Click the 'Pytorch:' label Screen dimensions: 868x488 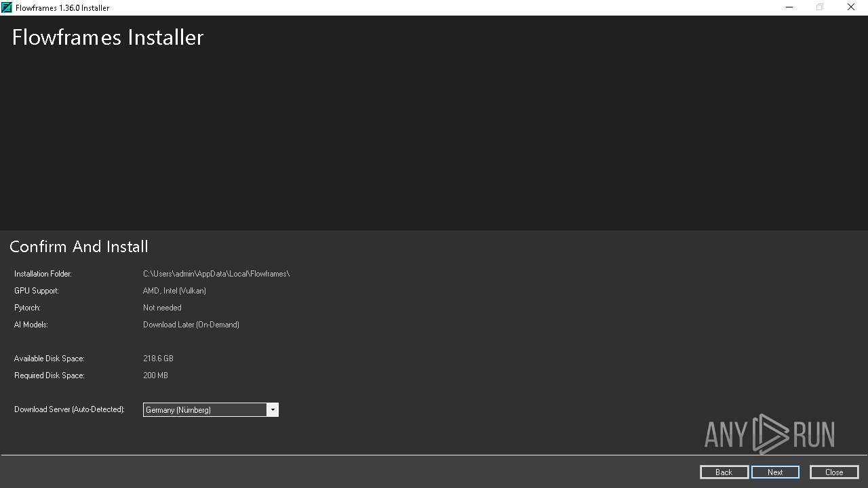click(27, 308)
